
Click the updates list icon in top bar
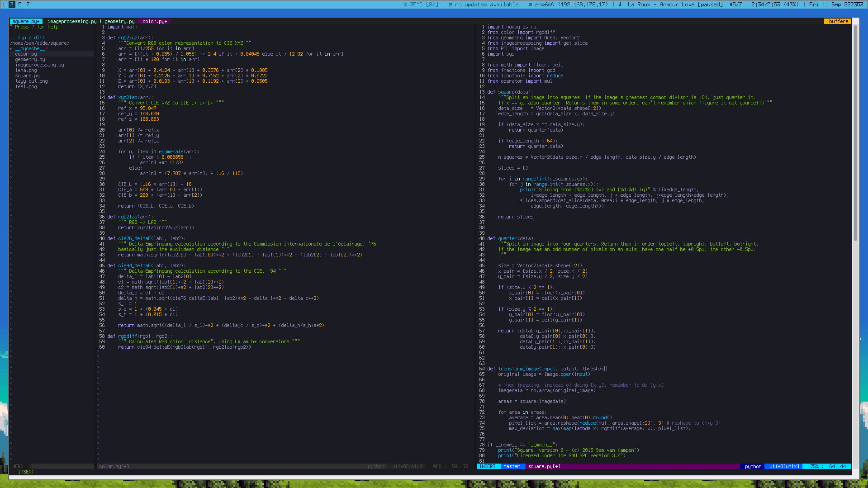[451, 5]
